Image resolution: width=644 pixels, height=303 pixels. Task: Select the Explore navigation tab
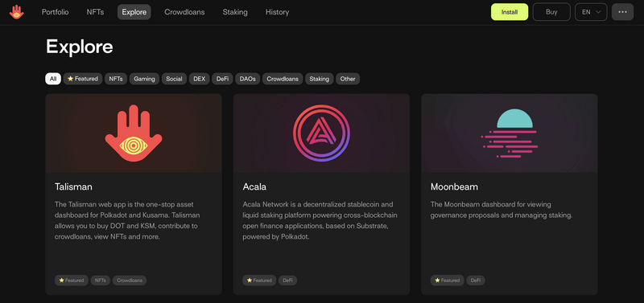[x=134, y=12]
